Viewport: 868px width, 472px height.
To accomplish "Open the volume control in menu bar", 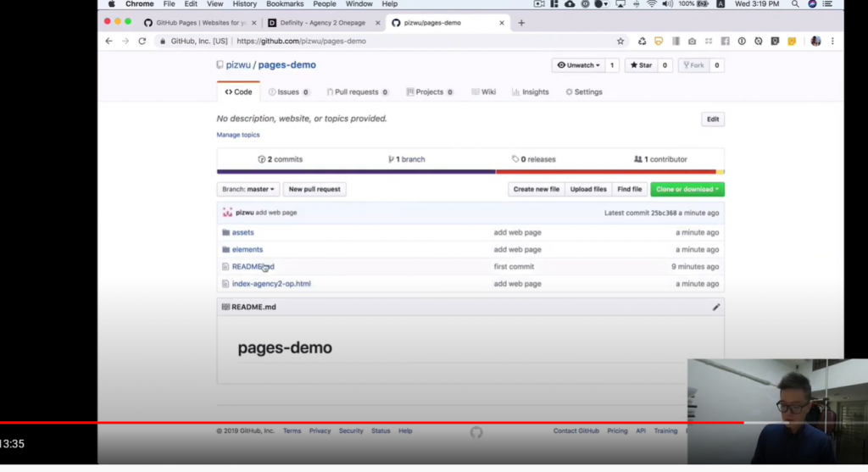I will point(668,4).
